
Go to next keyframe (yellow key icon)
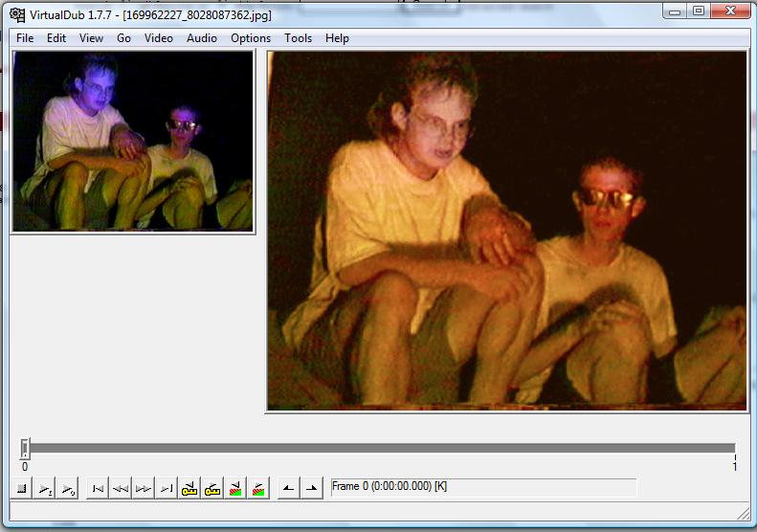point(212,489)
